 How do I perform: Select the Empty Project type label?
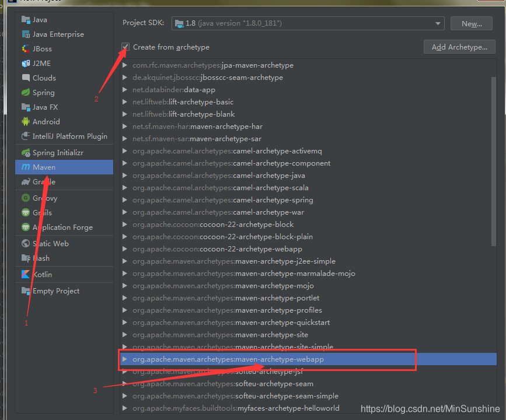click(56, 291)
